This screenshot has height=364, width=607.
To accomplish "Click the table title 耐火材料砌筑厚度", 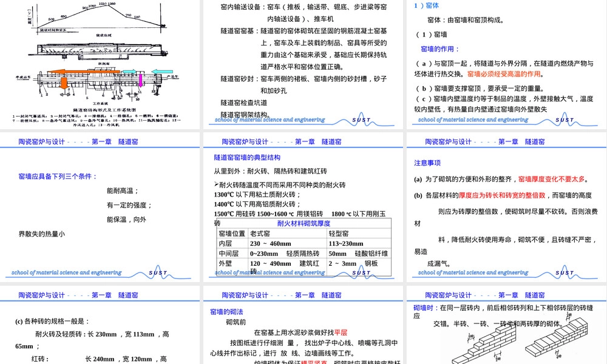I will pyautogui.click(x=303, y=223).
